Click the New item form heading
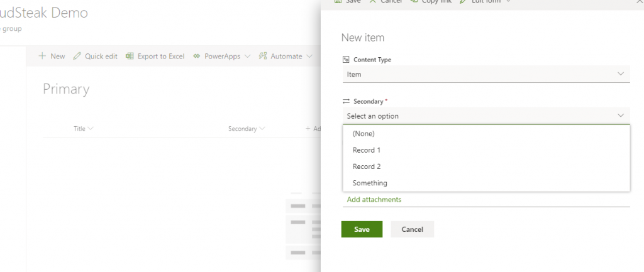 click(363, 38)
